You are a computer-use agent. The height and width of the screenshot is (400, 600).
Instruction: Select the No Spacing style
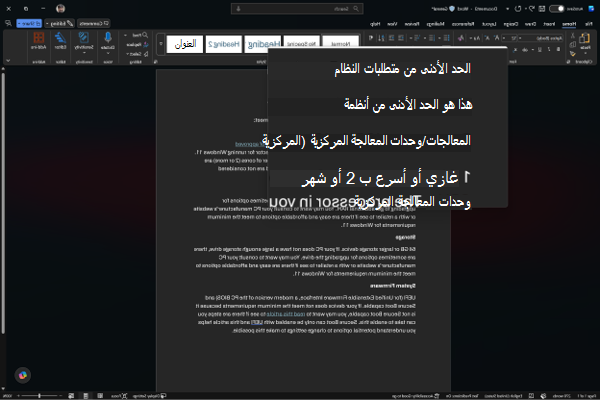[302, 41]
